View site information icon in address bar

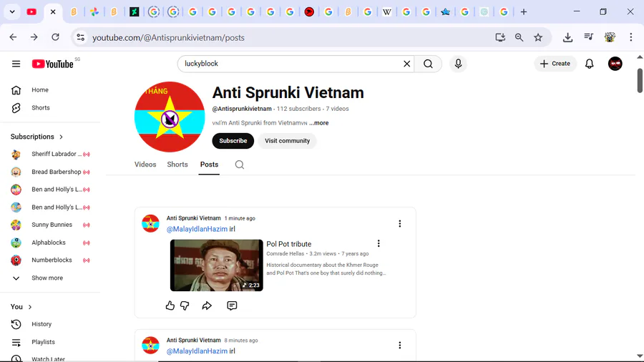coord(80,38)
